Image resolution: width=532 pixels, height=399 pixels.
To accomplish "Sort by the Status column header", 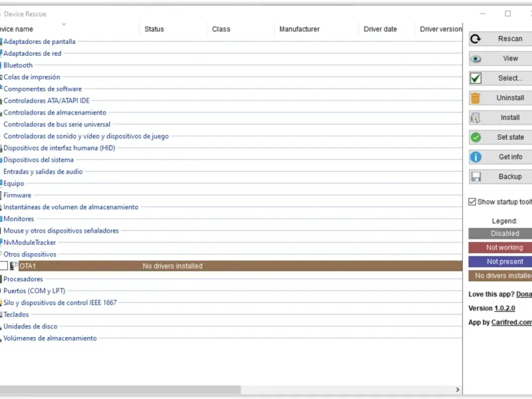I will coord(154,29).
